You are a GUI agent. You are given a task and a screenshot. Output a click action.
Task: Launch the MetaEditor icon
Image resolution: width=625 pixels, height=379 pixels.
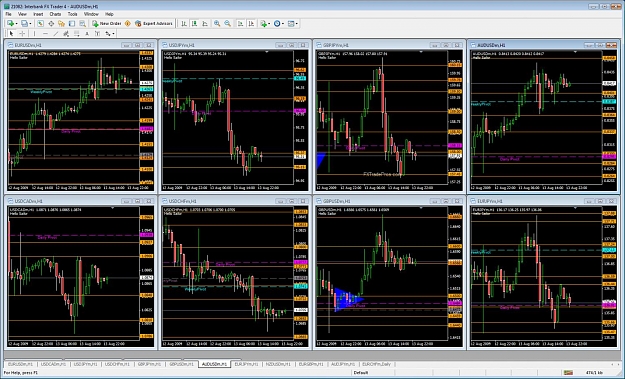click(128, 24)
